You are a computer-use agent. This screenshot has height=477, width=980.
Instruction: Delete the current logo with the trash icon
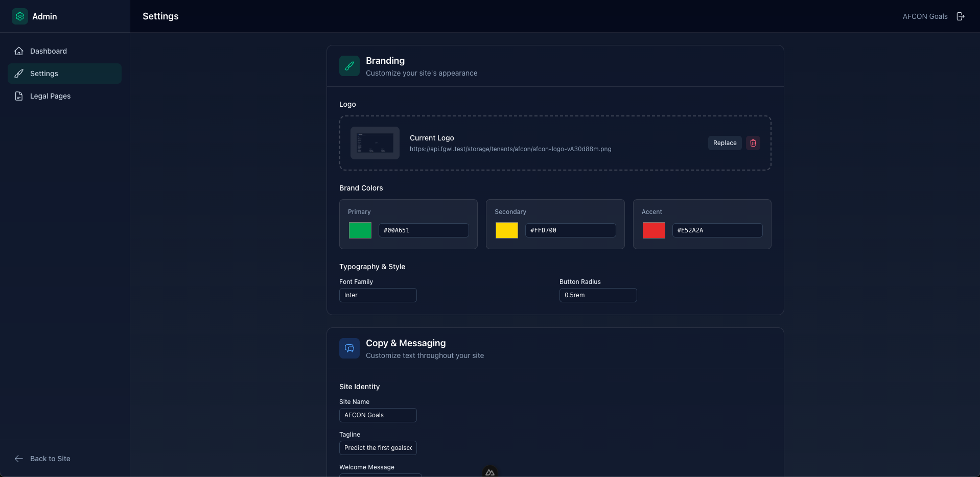(753, 143)
